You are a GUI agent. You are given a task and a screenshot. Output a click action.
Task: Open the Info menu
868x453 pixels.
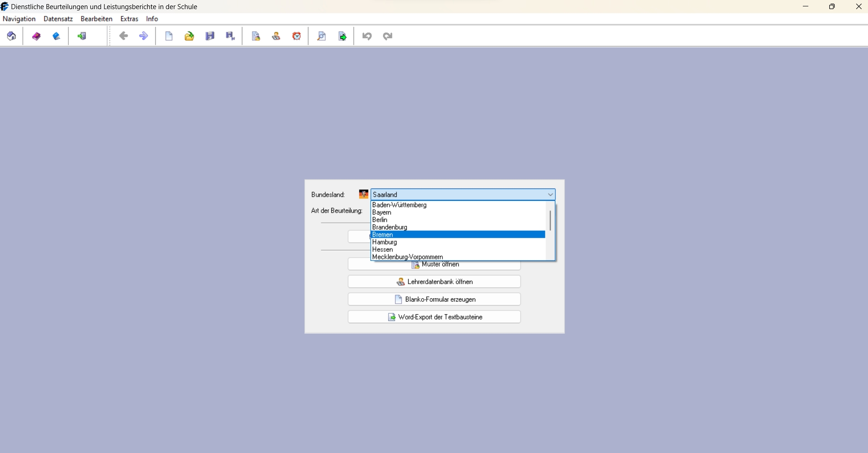coord(152,19)
